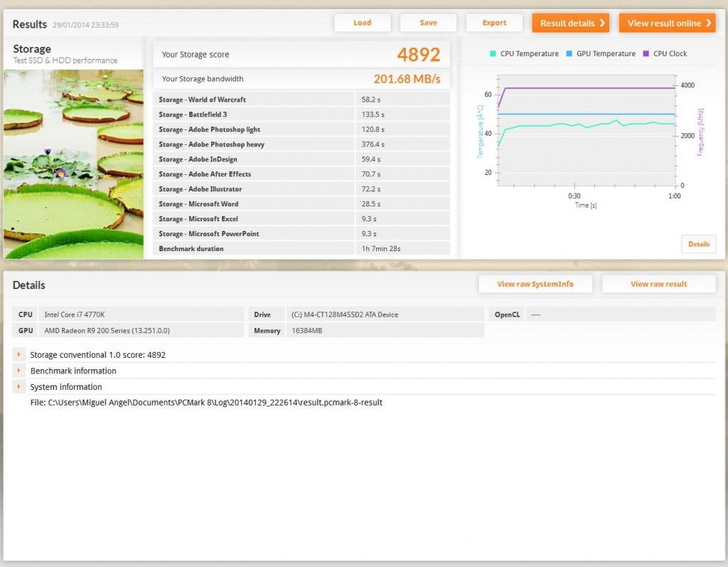Click the result date 29/01/2014 timestamp

[x=85, y=25]
